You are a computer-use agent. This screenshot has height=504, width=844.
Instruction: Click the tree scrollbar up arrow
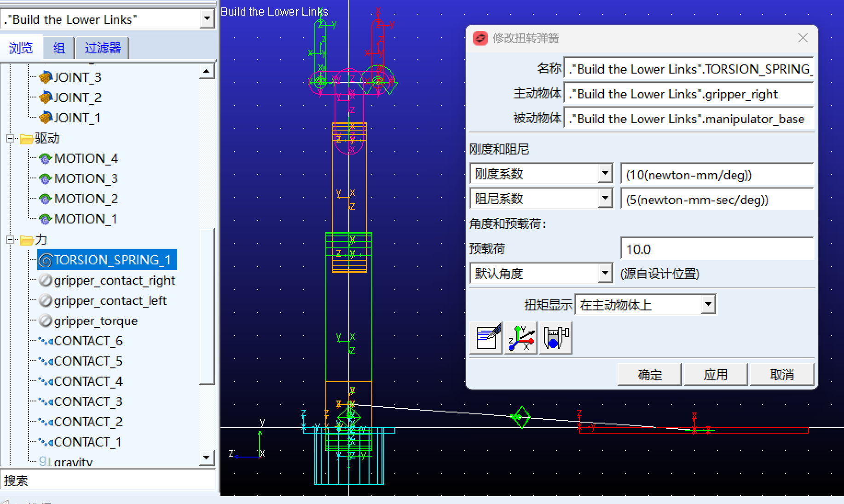tap(206, 71)
